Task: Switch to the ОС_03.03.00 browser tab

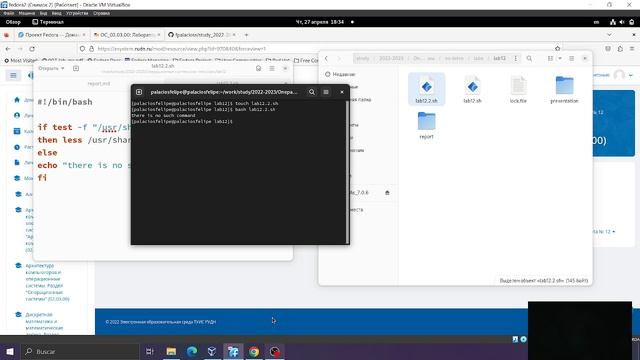Action: coord(127,35)
